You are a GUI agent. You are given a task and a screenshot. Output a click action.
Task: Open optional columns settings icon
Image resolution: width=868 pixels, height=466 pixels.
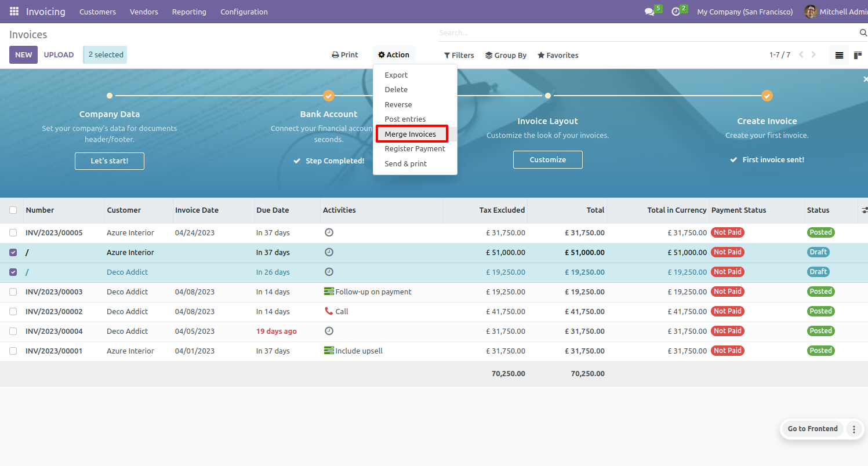point(864,210)
